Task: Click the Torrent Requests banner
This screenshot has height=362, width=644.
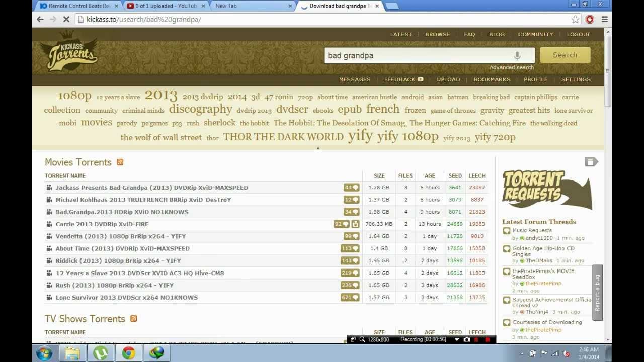Action: tap(547, 189)
